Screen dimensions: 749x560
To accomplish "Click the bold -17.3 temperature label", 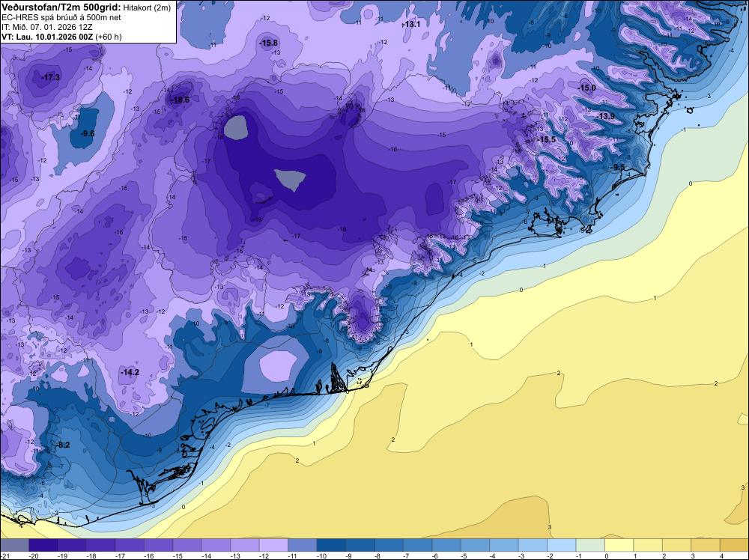I will click(x=51, y=77).
